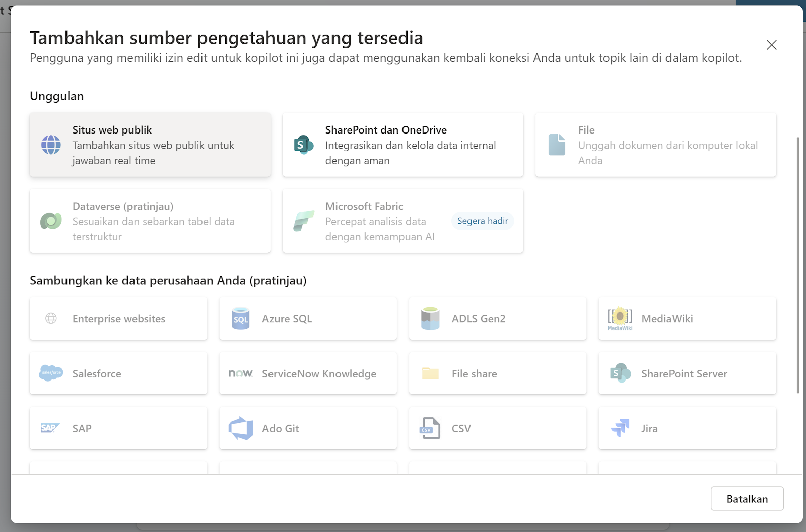
Task: Close the knowledge source dialog with X
Action: pos(771,45)
